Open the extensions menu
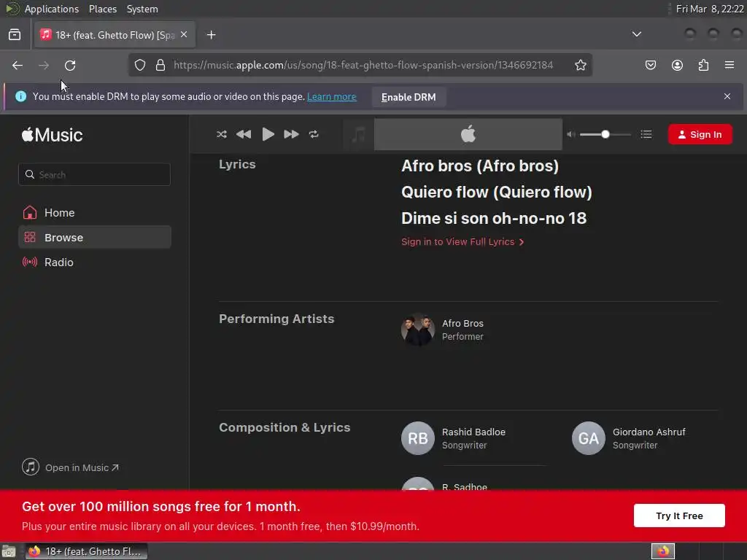The height and width of the screenshot is (560, 747). click(703, 65)
